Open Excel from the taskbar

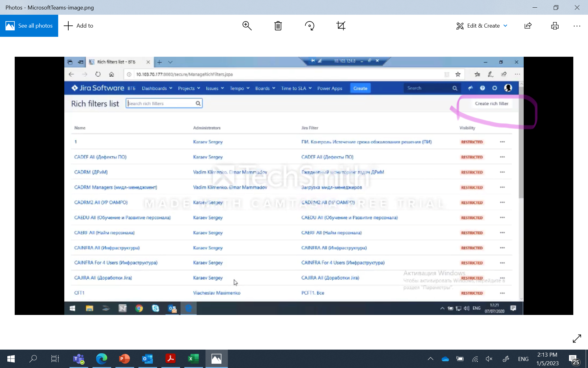[x=193, y=358]
